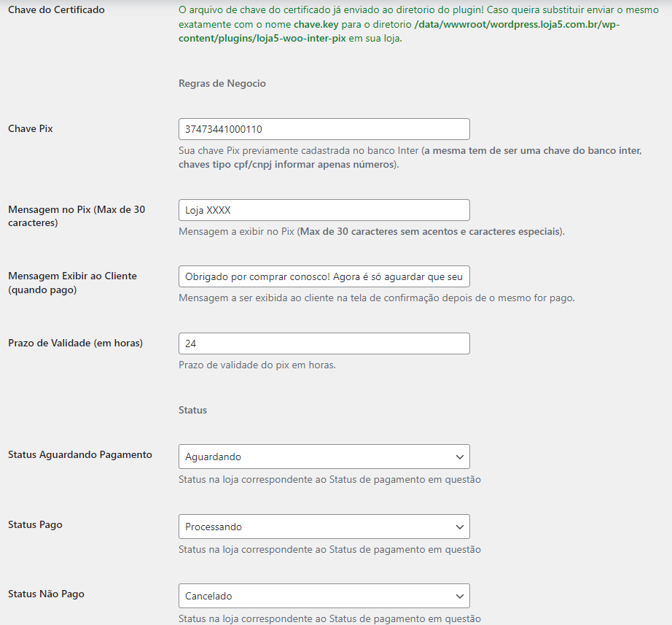Focus the Pix message field containing "Loja XXXX"
Viewport: 672px width, 625px height.
(x=324, y=210)
